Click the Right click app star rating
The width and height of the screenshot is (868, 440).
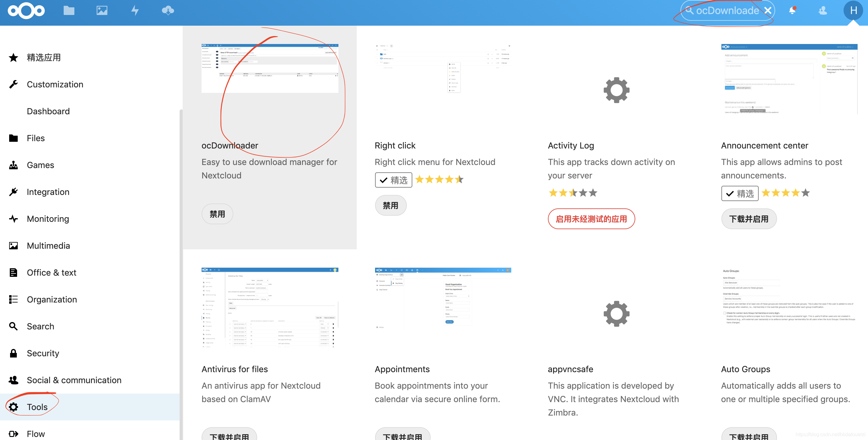(x=439, y=179)
